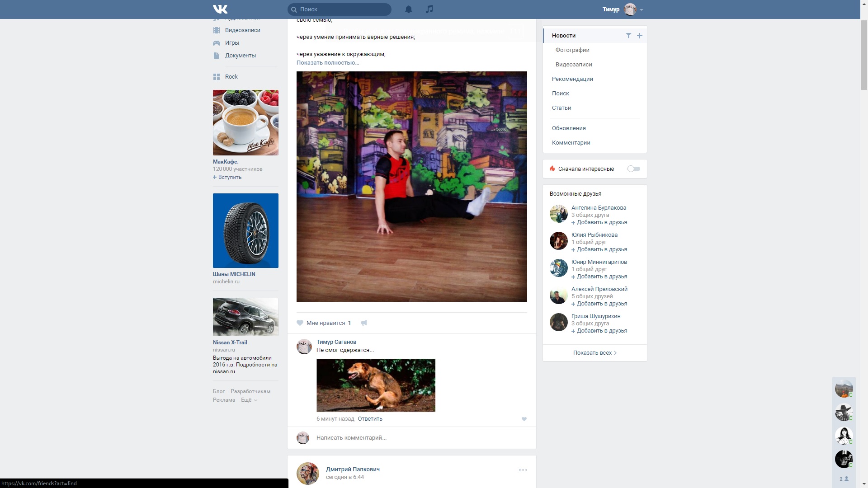Image resolution: width=868 pixels, height=488 pixels.
Task: Open the Блог footer link
Action: [219, 391]
